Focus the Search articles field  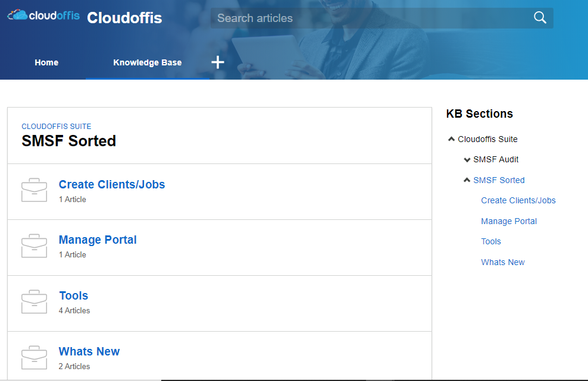[381, 18]
